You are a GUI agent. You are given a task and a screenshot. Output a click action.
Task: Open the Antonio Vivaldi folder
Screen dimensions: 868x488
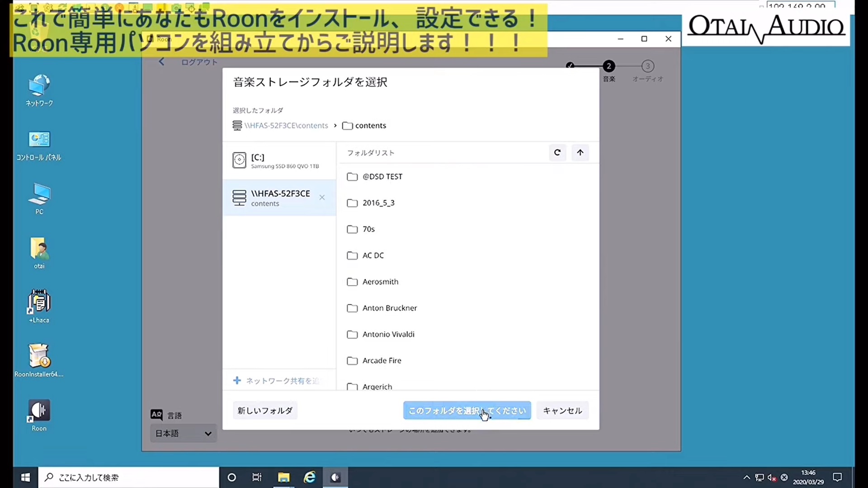point(468,334)
